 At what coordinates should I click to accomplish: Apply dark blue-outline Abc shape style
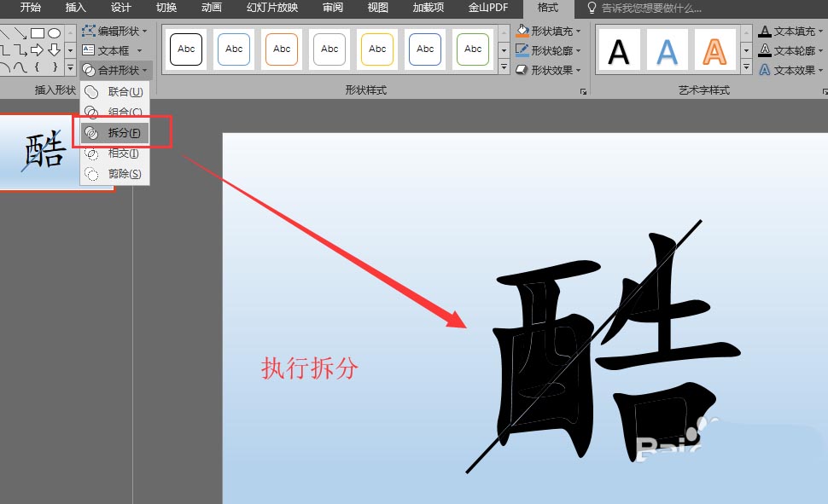tap(425, 49)
